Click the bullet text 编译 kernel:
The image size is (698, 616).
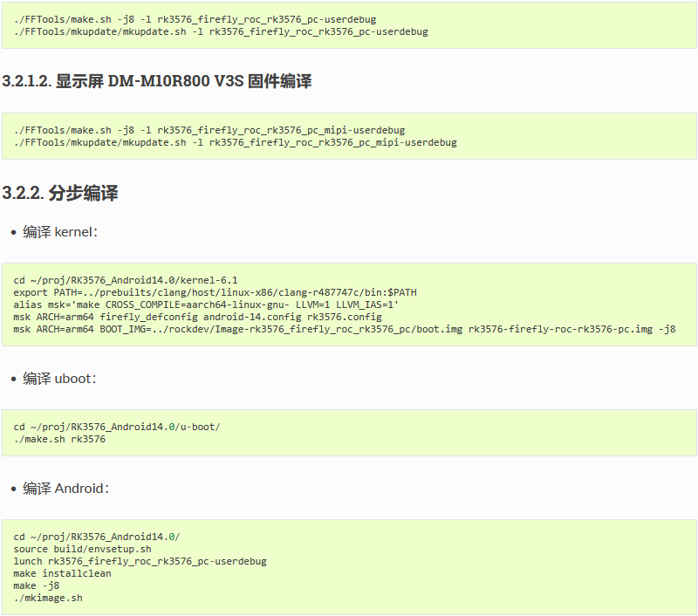(x=60, y=232)
